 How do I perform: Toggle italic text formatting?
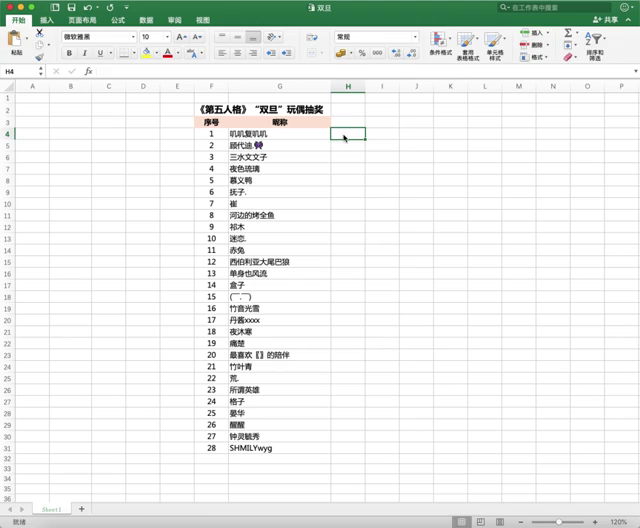[x=84, y=53]
